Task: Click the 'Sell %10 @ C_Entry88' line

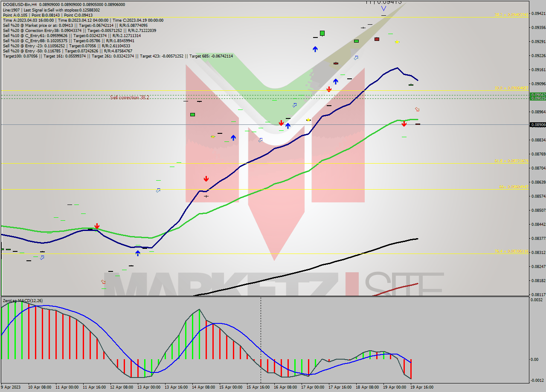Action: pos(69,40)
